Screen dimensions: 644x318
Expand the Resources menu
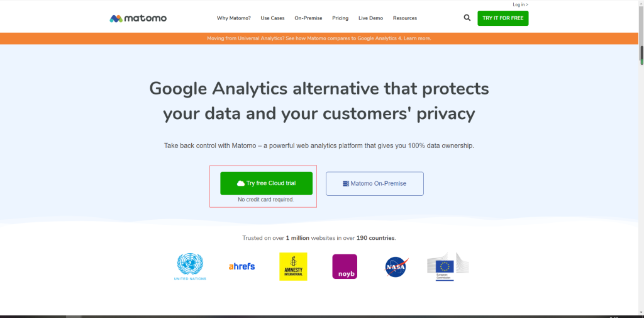(x=404, y=18)
